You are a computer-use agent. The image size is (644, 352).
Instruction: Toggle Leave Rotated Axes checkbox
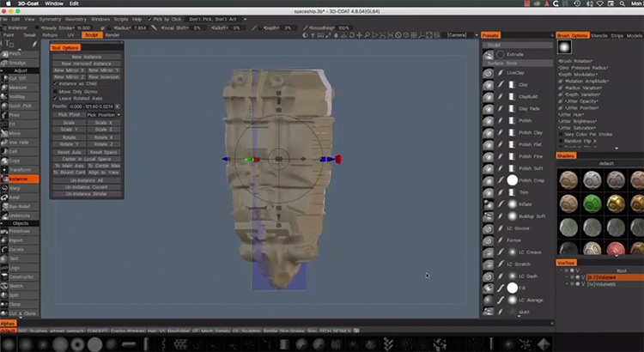[x=56, y=99]
